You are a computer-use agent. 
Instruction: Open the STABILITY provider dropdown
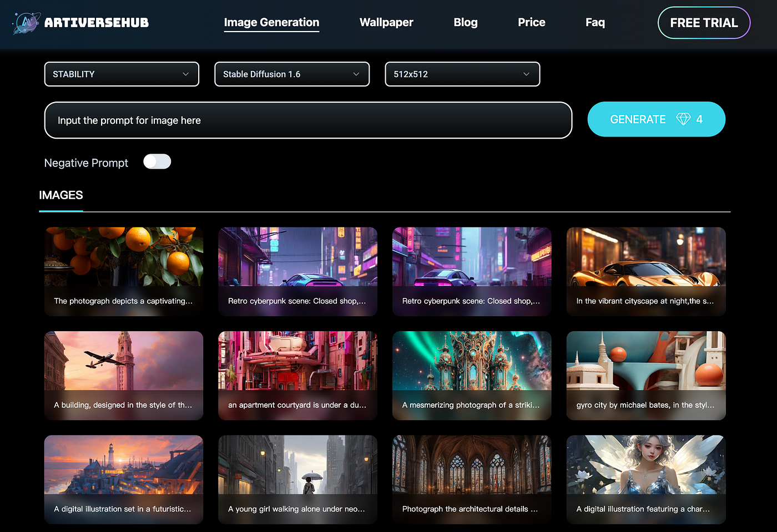pyautogui.click(x=122, y=74)
